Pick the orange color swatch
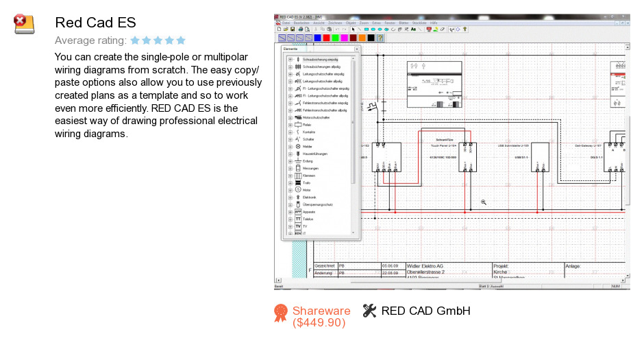Image resolution: width=644 pixels, height=347 pixels. point(362,38)
